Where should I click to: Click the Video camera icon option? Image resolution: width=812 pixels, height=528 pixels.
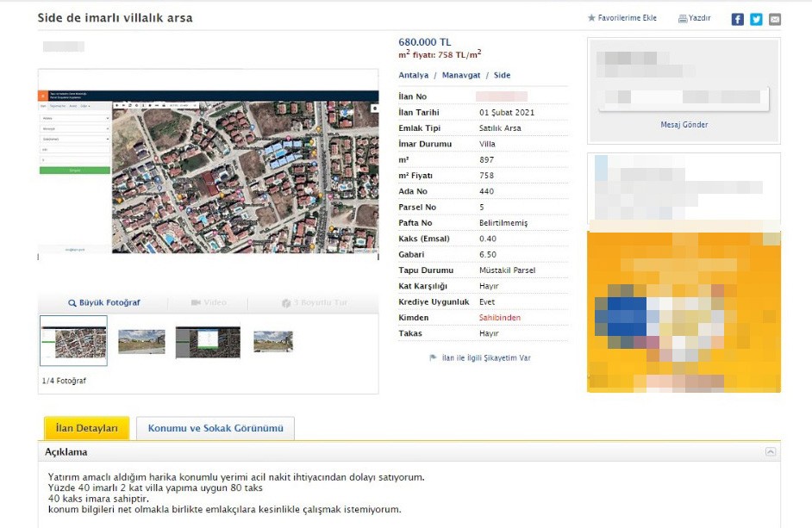196,303
